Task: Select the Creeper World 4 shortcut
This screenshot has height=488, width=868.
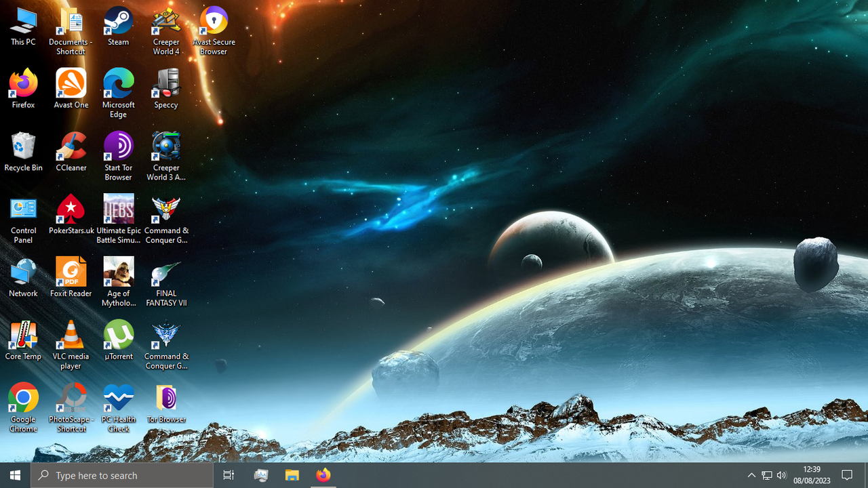Action: pos(166,31)
